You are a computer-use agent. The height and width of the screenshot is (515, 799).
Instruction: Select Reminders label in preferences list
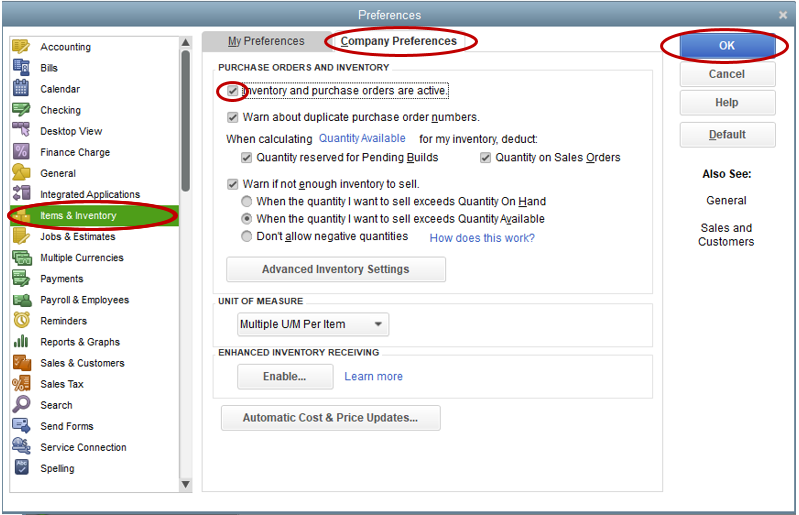pos(63,321)
